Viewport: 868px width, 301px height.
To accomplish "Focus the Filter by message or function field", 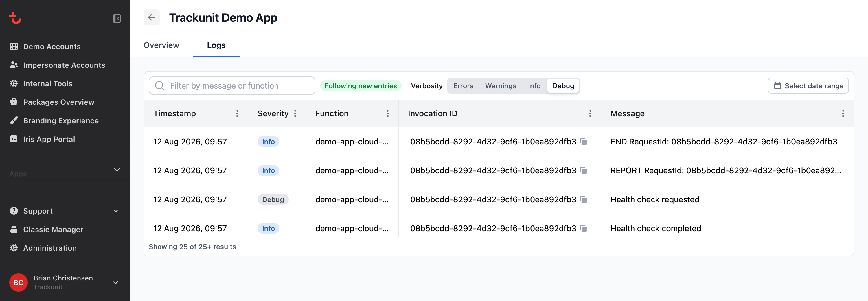I will [232, 86].
